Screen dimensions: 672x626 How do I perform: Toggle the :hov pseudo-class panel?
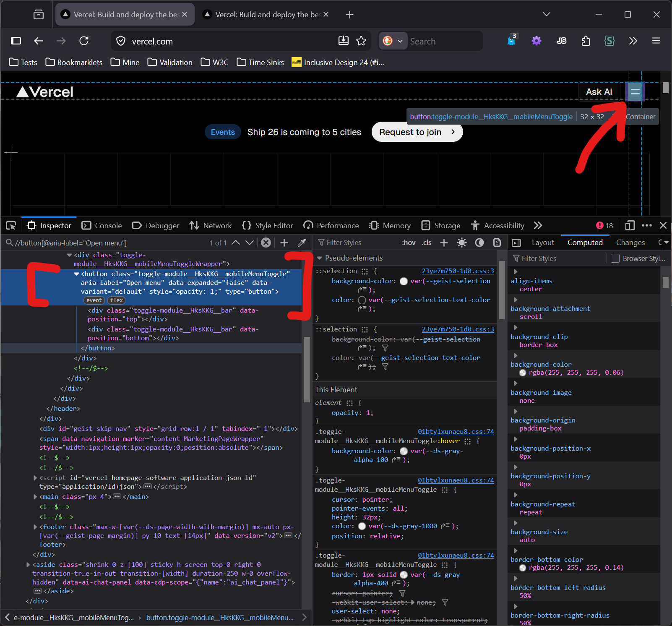pos(409,243)
